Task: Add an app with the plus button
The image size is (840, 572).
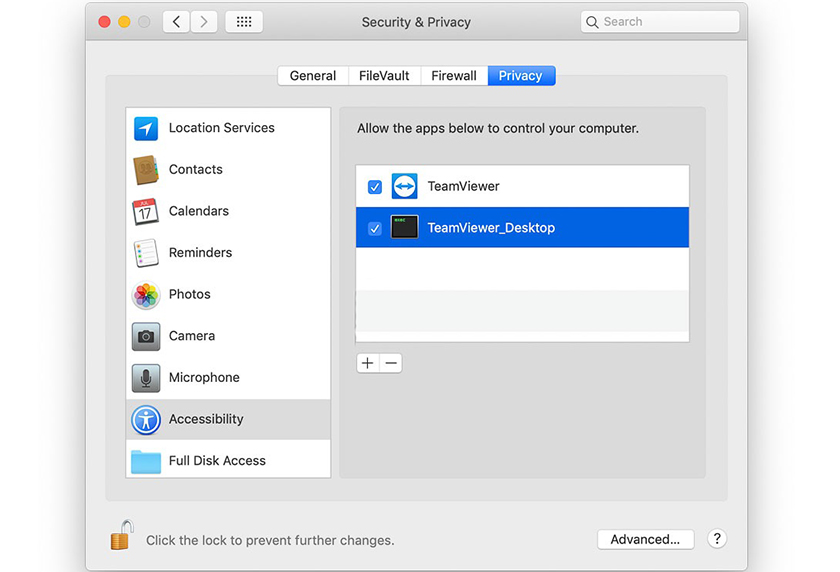Action: pos(368,363)
